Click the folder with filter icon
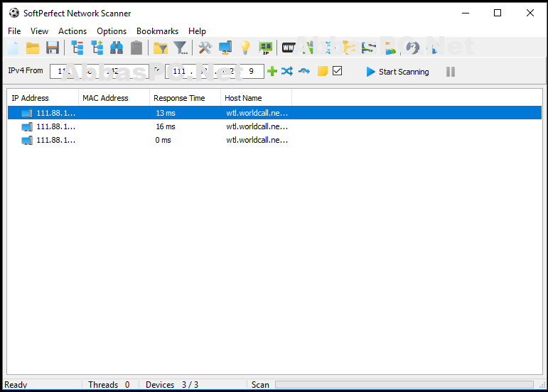The image size is (548, 392). click(x=161, y=48)
